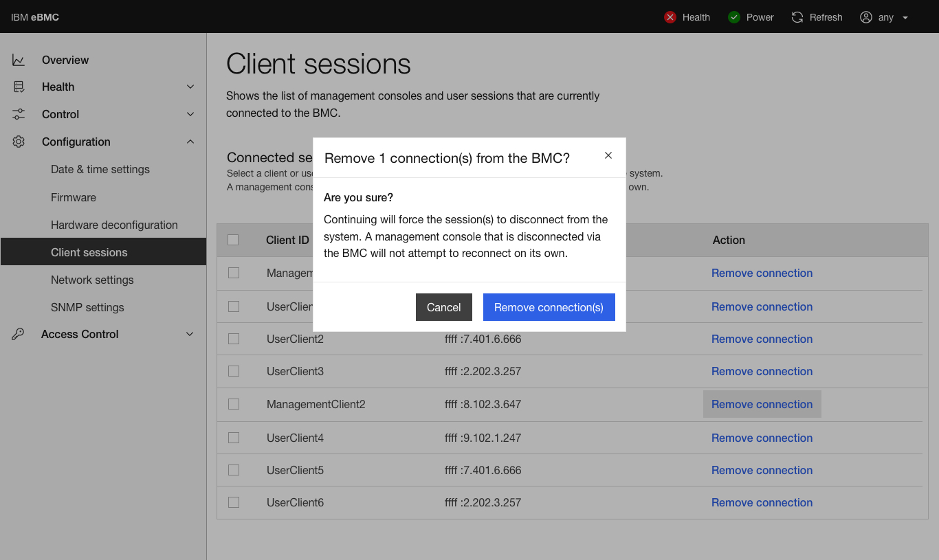The height and width of the screenshot is (560, 939).
Task: Toggle the select-all checkbox in table header
Action: click(x=233, y=240)
